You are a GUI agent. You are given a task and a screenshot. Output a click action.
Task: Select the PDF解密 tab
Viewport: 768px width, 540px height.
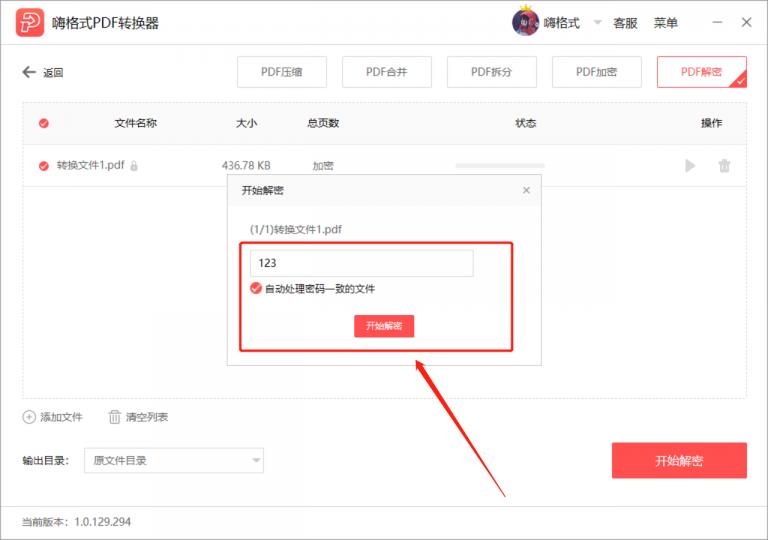(701, 72)
